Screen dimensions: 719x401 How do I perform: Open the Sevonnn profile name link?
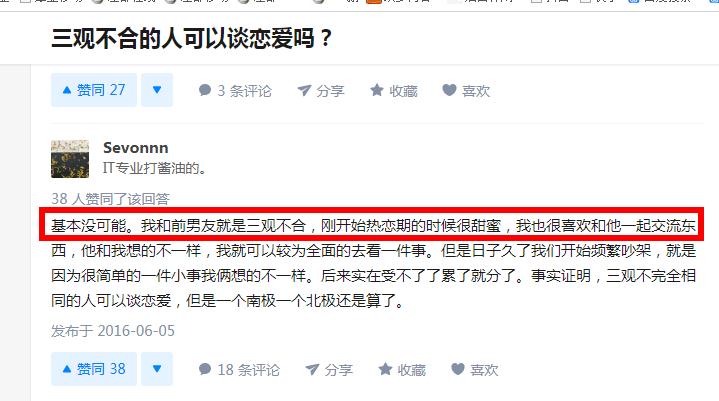(x=136, y=148)
